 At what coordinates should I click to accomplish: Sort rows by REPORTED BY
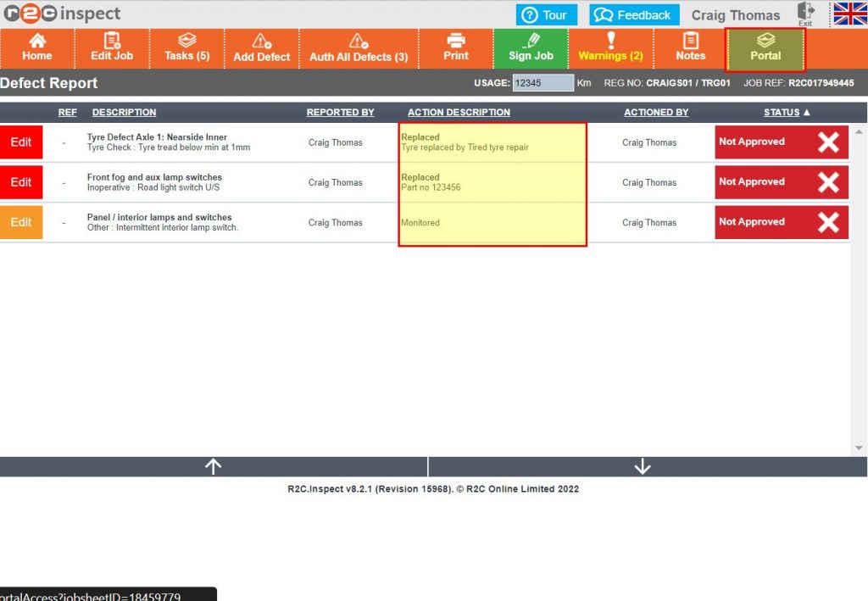(340, 112)
